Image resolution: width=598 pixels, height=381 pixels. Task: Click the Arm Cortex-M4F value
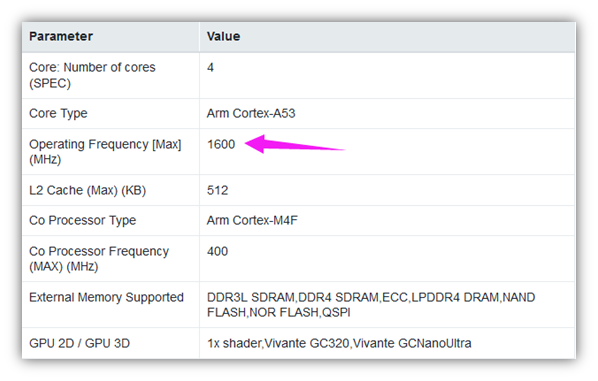252,220
